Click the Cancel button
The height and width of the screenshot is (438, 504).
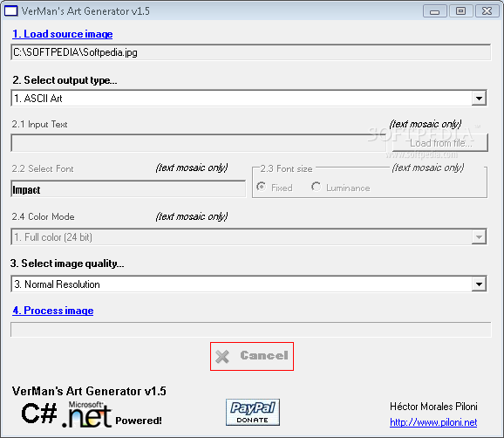click(x=252, y=356)
